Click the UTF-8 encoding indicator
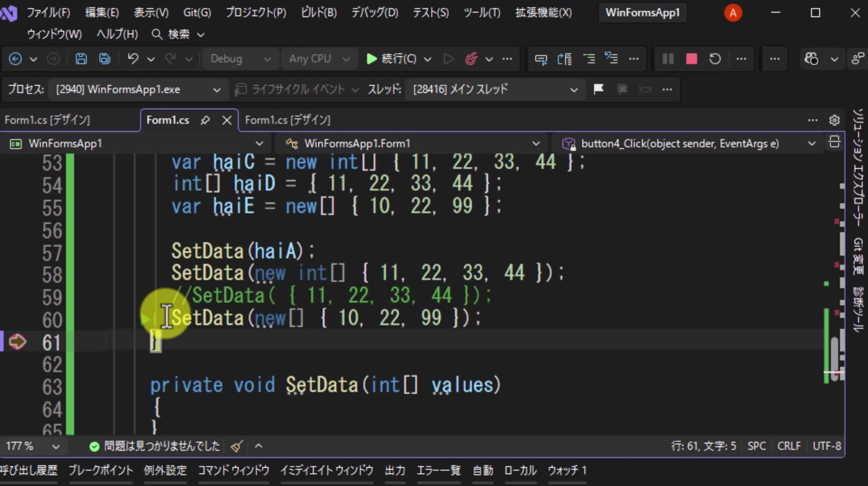The height and width of the screenshot is (486, 868). click(827, 446)
